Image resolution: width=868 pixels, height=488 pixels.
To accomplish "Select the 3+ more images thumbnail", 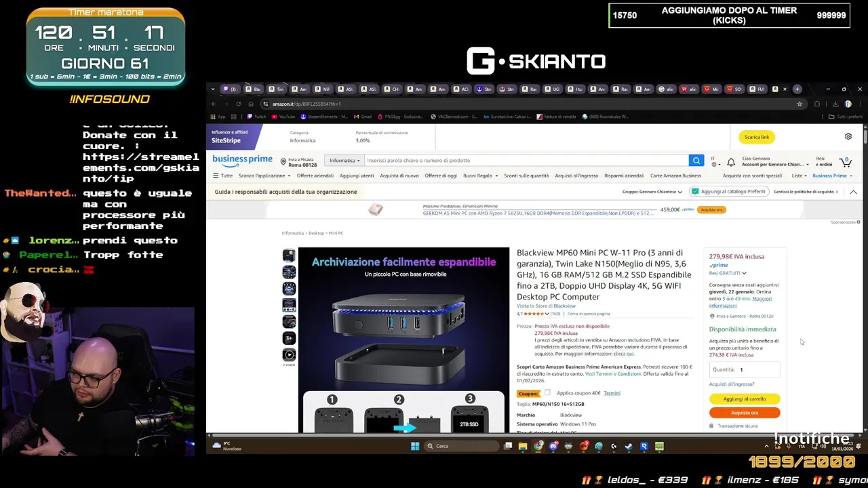I will (289, 338).
